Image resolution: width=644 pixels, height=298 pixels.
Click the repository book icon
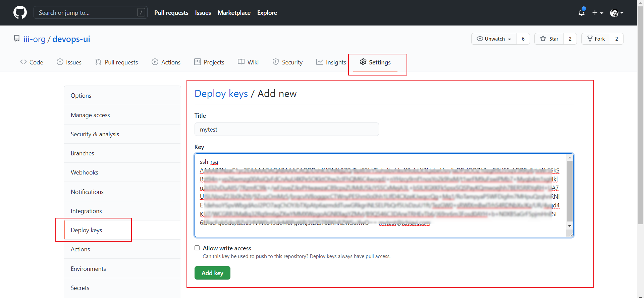pyautogui.click(x=16, y=38)
